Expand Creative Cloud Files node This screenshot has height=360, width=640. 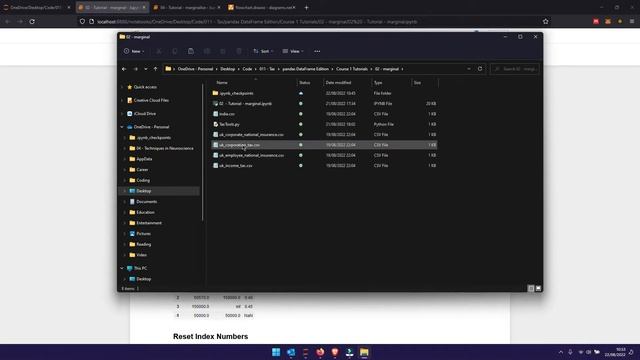click(x=122, y=100)
